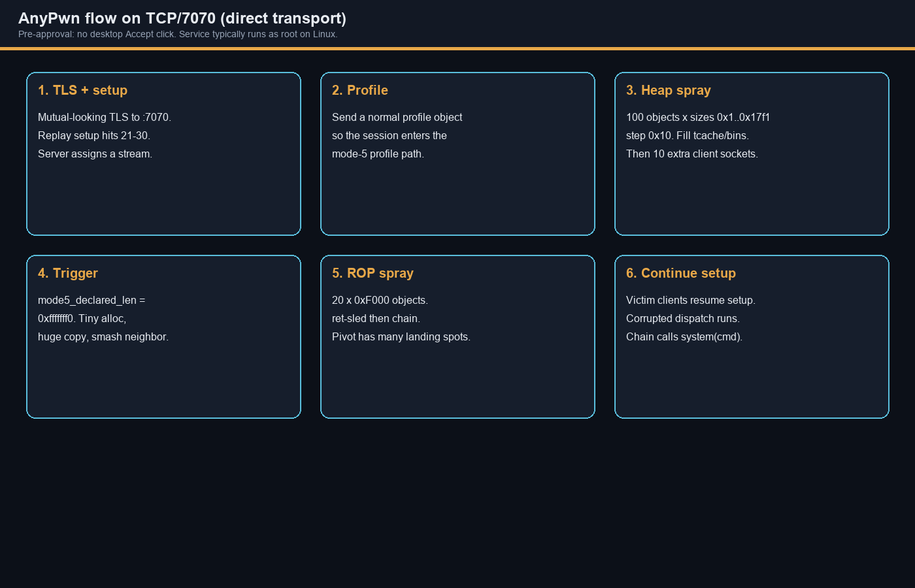Click 'Then 10 extra client sockets.' line
The image size is (915, 588).
point(692,154)
